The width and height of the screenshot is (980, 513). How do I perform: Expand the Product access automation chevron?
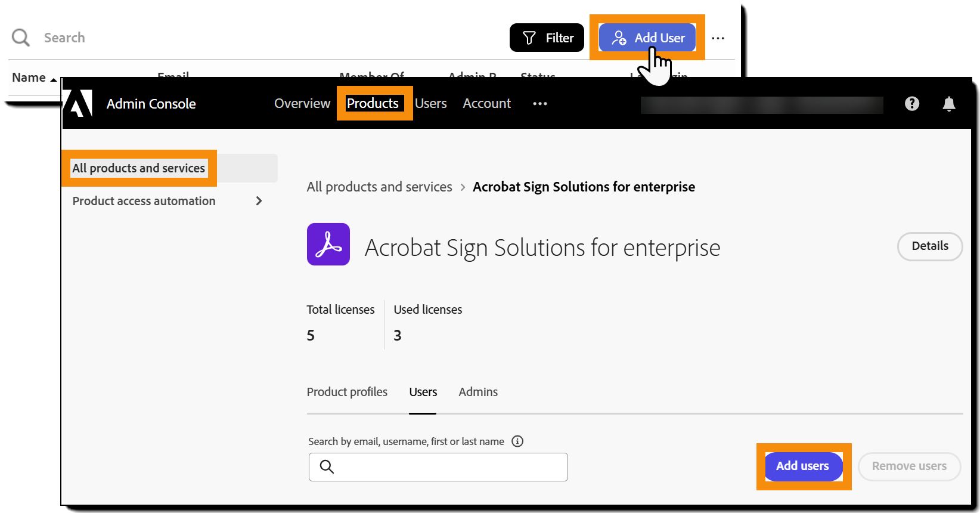click(259, 201)
